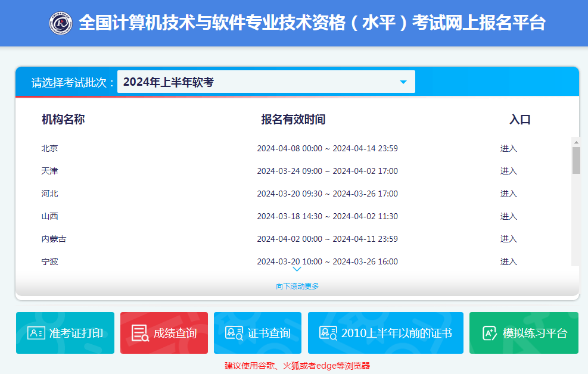588x374 pixels.
Task: Open 2010上半年以前的证书 page
Action: click(385, 333)
